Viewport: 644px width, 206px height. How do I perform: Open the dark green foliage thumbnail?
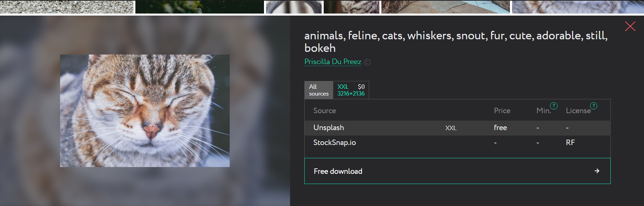click(x=200, y=7)
